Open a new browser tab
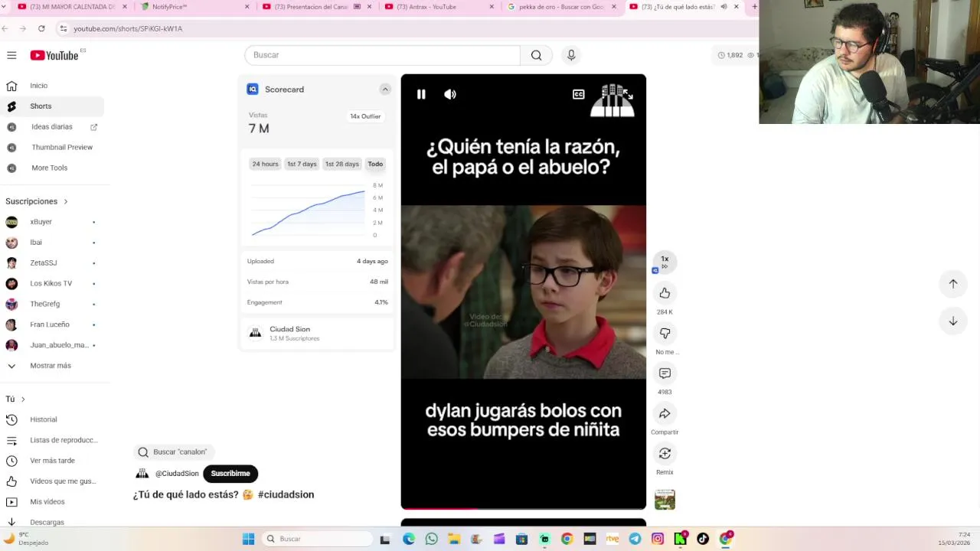 pyautogui.click(x=754, y=7)
